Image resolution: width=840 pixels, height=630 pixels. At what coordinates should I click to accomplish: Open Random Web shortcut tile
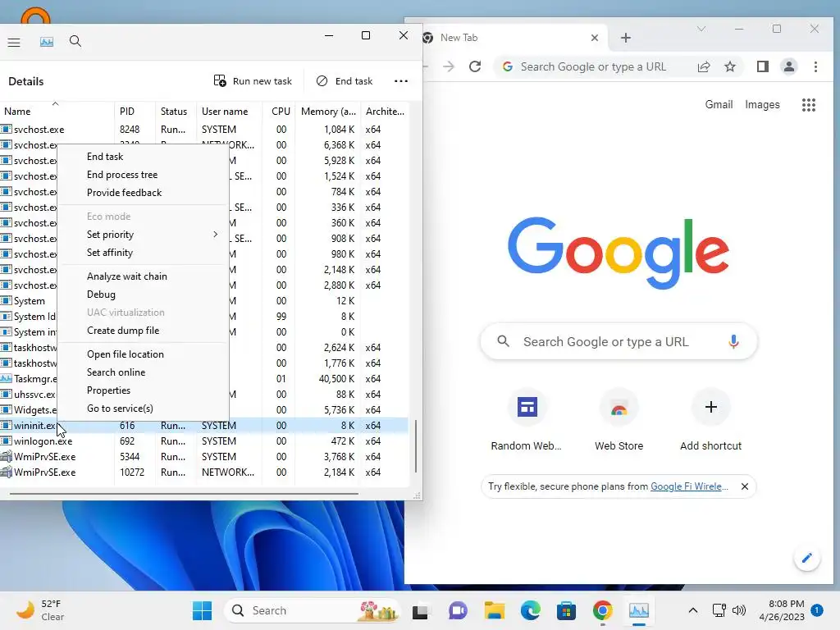(527, 422)
